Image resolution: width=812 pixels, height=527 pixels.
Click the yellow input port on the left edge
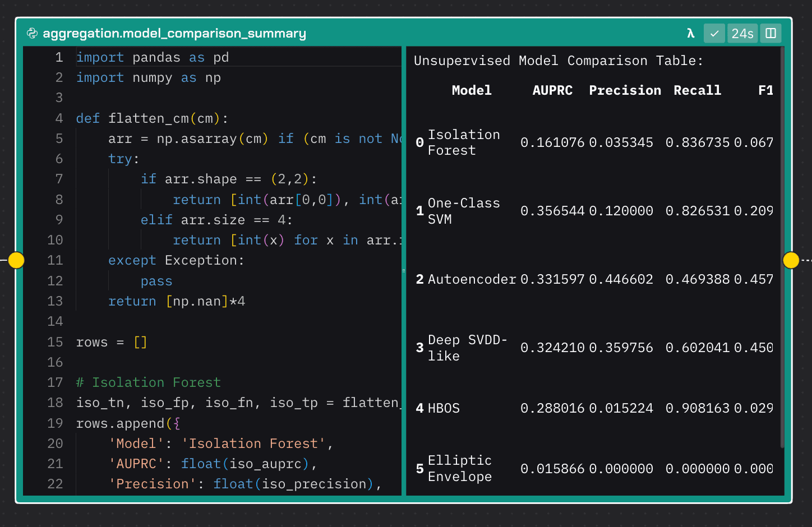pos(16,260)
